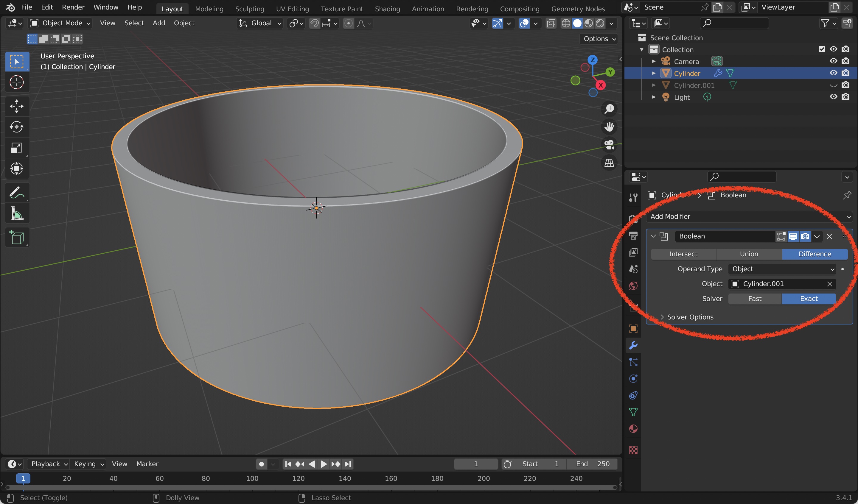Hide the Light object eye icon

pos(833,97)
